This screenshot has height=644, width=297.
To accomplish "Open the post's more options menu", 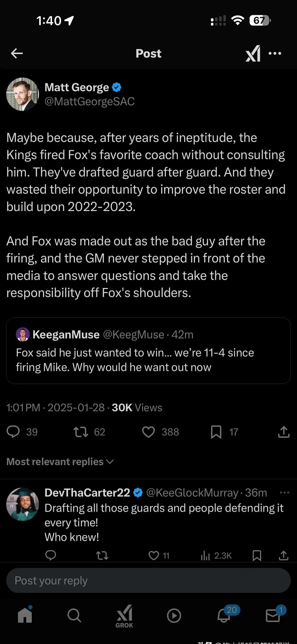I will [275, 53].
